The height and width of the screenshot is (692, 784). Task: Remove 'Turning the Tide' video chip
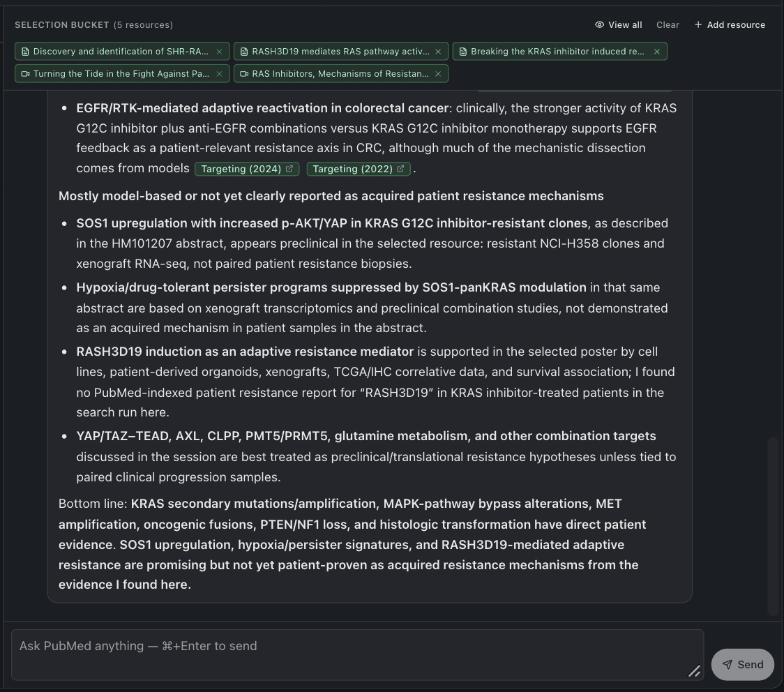pyautogui.click(x=219, y=73)
